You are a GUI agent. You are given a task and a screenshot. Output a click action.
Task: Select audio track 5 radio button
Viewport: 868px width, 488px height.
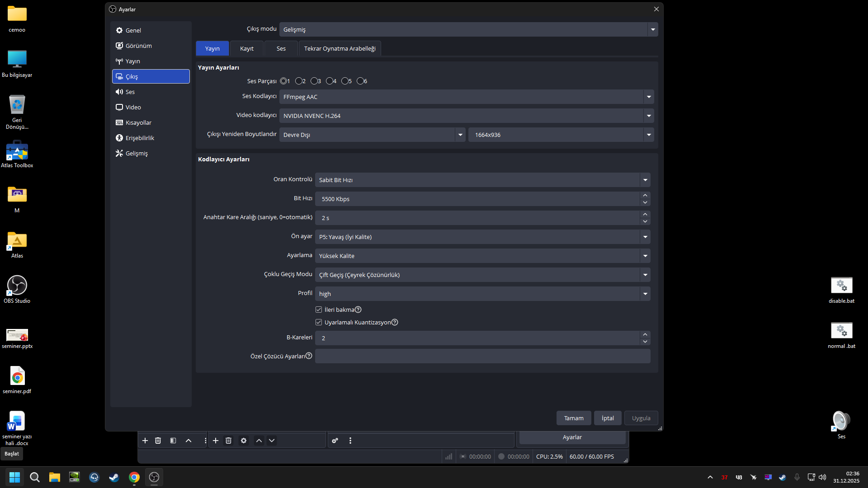point(345,81)
